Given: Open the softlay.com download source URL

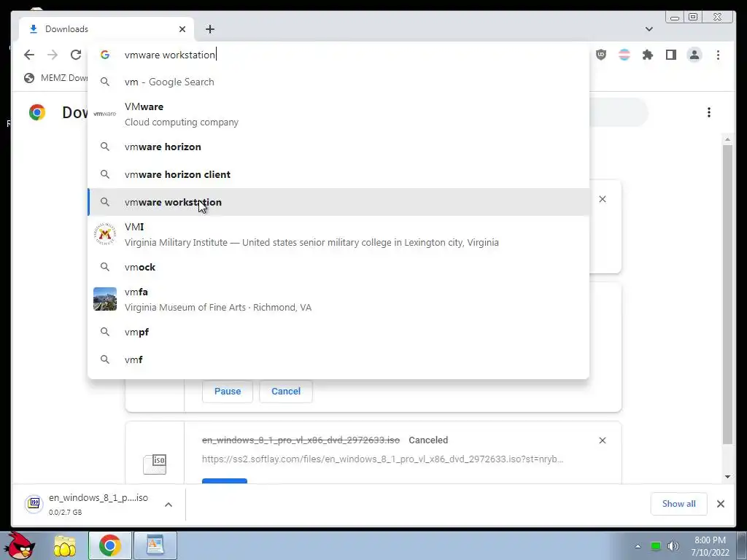Looking at the screenshot, I should [382, 459].
